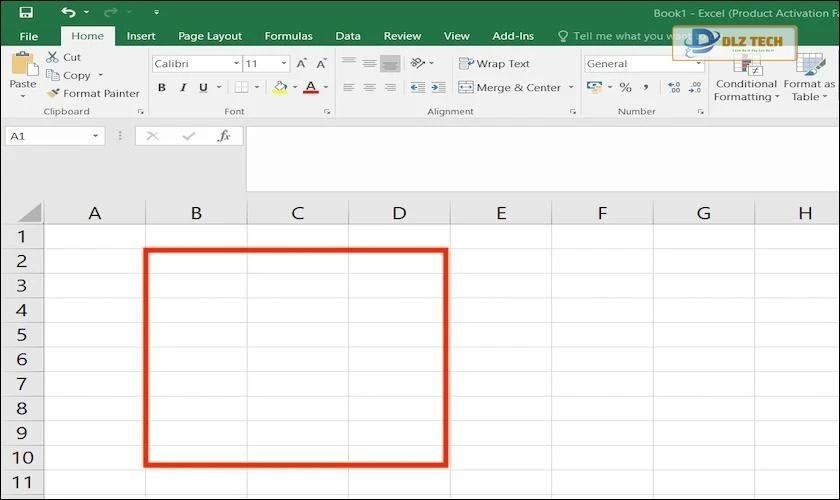
Task: Open the Merge & Center dropdown arrow
Action: coord(572,88)
